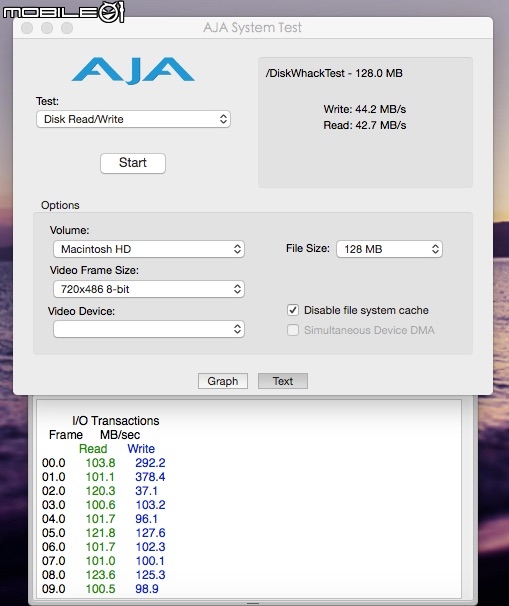Click the Write: 44.2 MB/s result
The height and width of the screenshot is (606, 509).
[365, 109]
